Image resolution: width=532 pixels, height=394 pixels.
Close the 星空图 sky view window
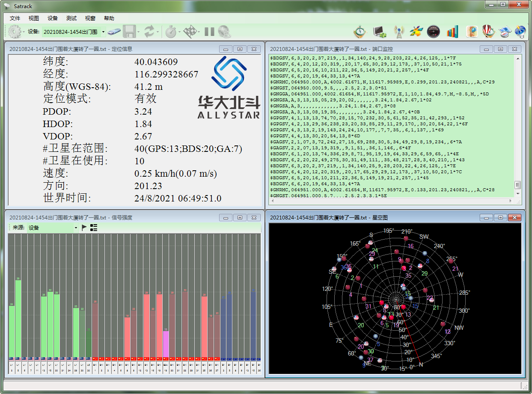[x=515, y=217]
